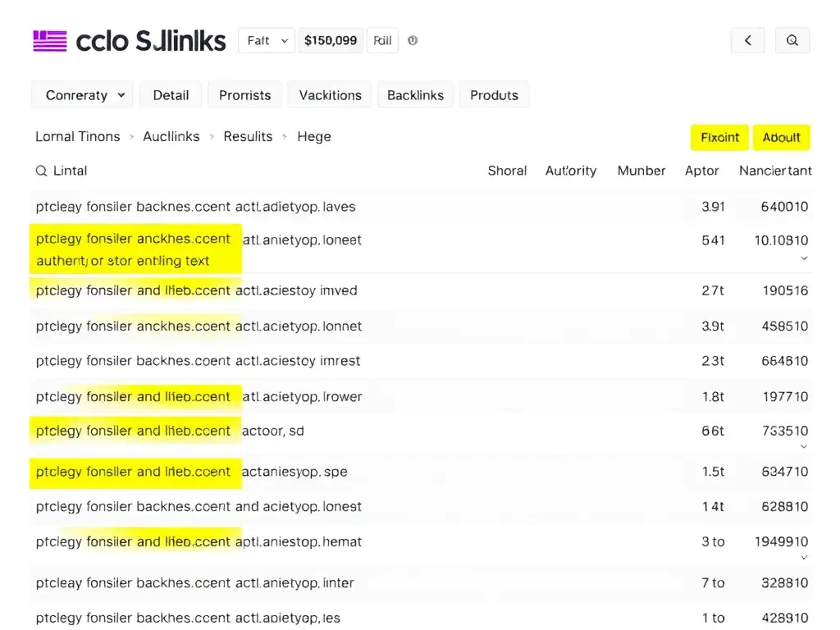The height and width of the screenshot is (630, 840).
Task: Click the value 664810
Action: (785, 361)
